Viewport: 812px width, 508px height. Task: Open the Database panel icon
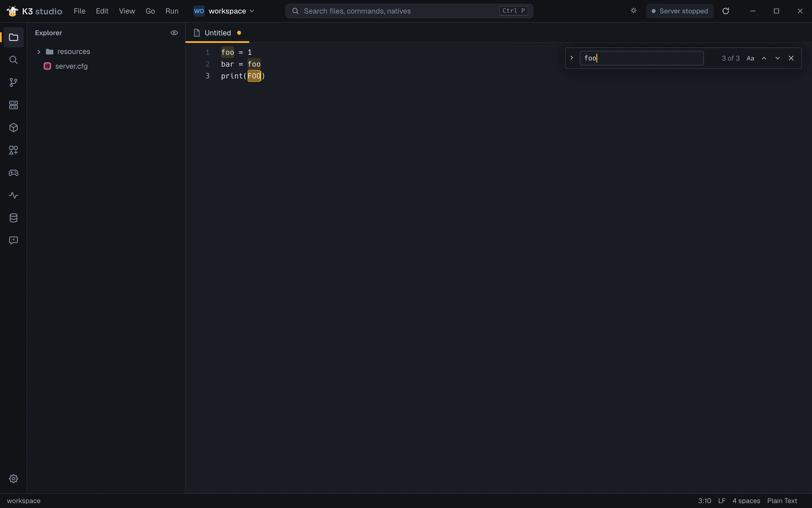(x=13, y=218)
